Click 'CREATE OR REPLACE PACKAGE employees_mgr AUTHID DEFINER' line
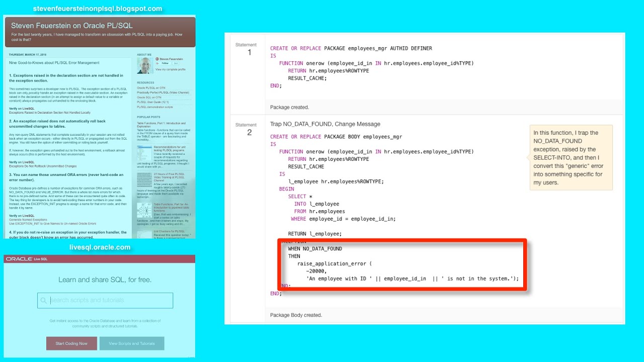The height and width of the screenshot is (362, 644). click(x=351, y=49)
